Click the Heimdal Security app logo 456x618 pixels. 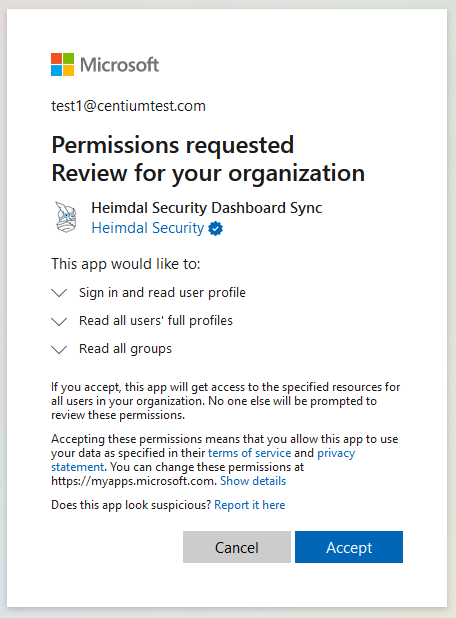click(x=66, y=217)
